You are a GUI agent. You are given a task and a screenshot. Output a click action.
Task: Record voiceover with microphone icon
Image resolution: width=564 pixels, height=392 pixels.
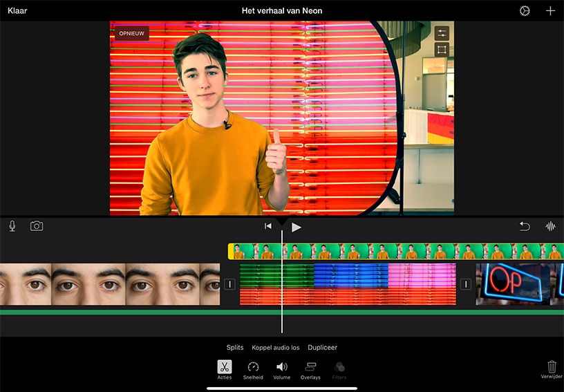(x=12, y=226)
